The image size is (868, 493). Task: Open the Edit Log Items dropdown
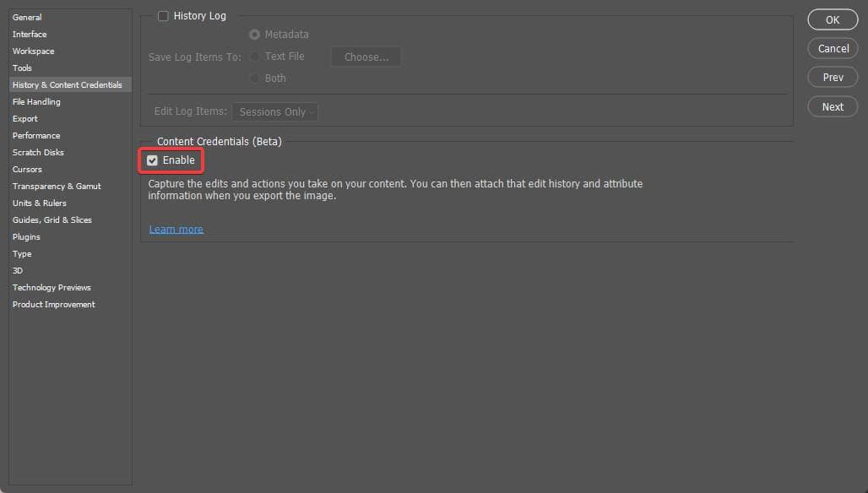[x=274, y=111]
